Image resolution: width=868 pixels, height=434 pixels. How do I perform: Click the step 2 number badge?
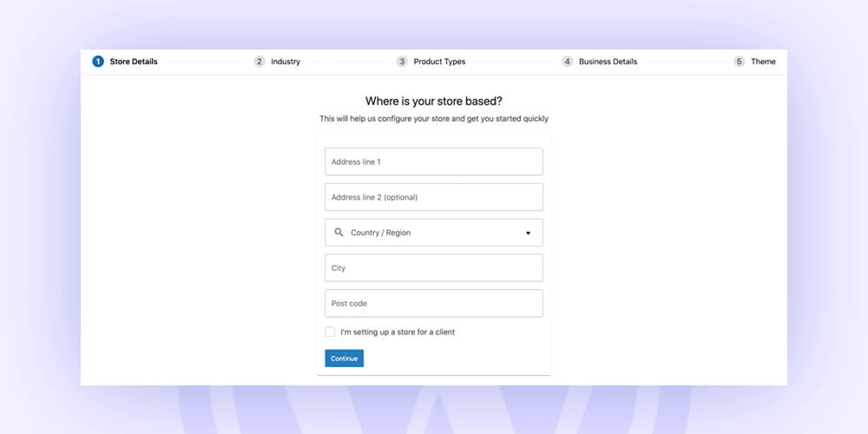click(x=260, y=62)
